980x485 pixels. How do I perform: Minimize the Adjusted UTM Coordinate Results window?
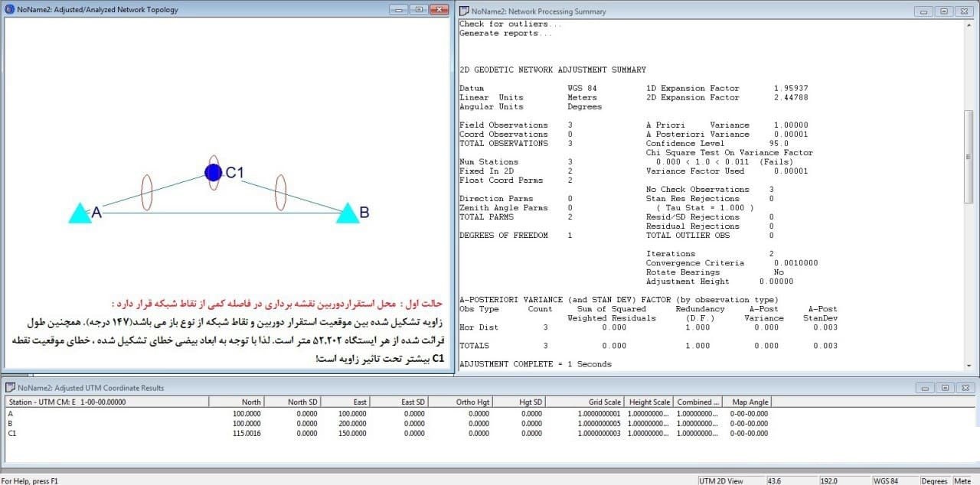pos(924,388)
